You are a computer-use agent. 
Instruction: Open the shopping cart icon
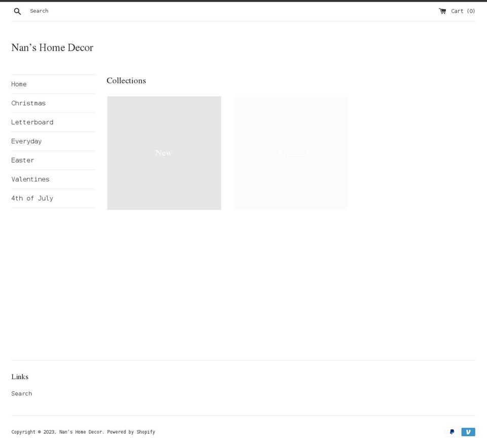coord(443,10)
